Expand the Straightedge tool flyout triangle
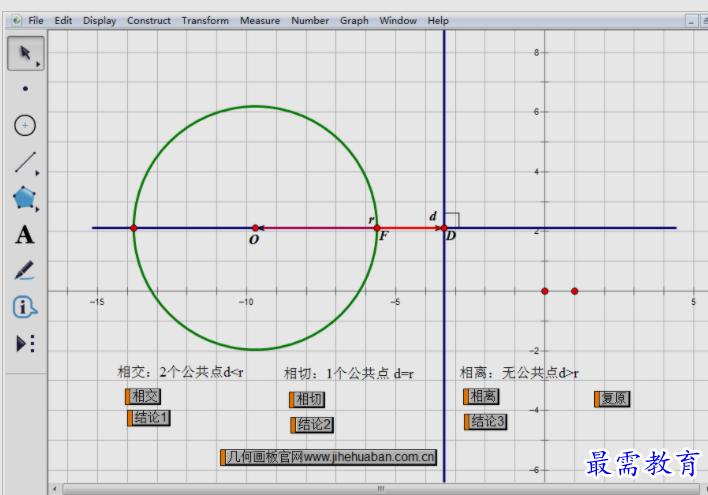This screenshot has height=495, width=708. 37,173
